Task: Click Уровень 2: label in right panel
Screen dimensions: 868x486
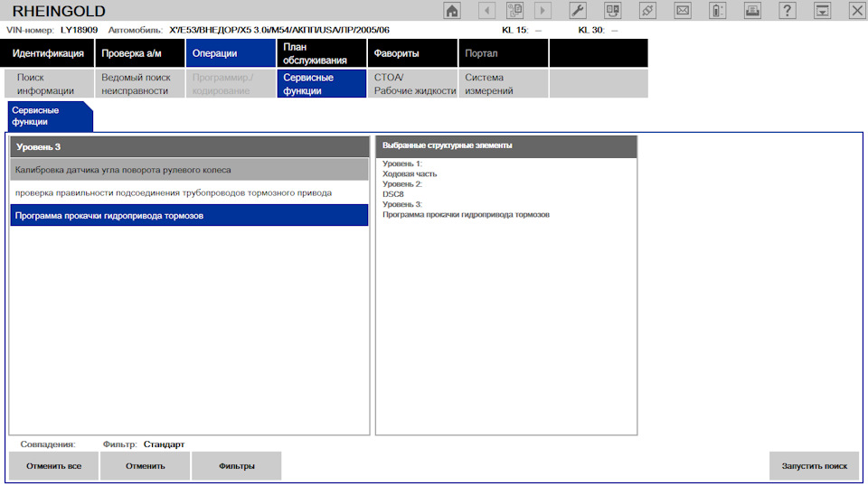Action: coord(402,183)
